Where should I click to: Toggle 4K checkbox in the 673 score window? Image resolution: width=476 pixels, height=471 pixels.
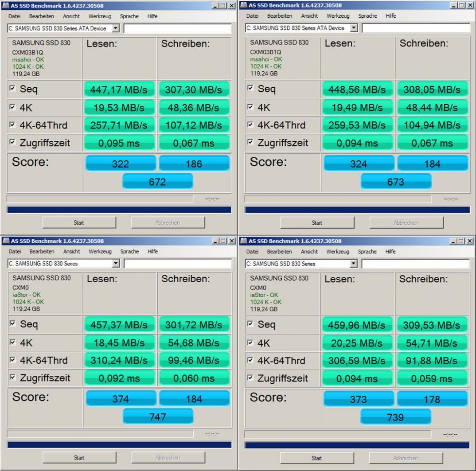[250, 107]
